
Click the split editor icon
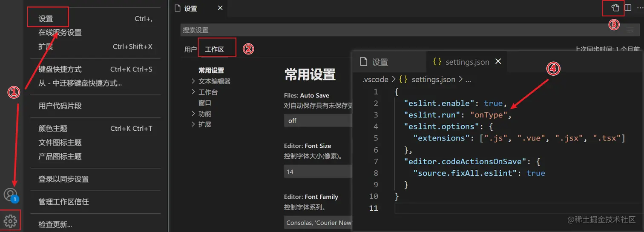[628, 8]
